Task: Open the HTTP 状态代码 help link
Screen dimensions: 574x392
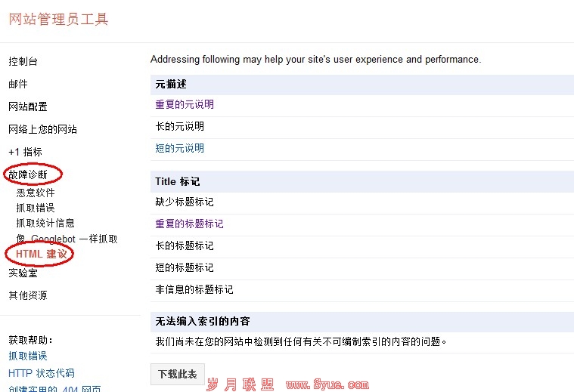Action: 42,373
